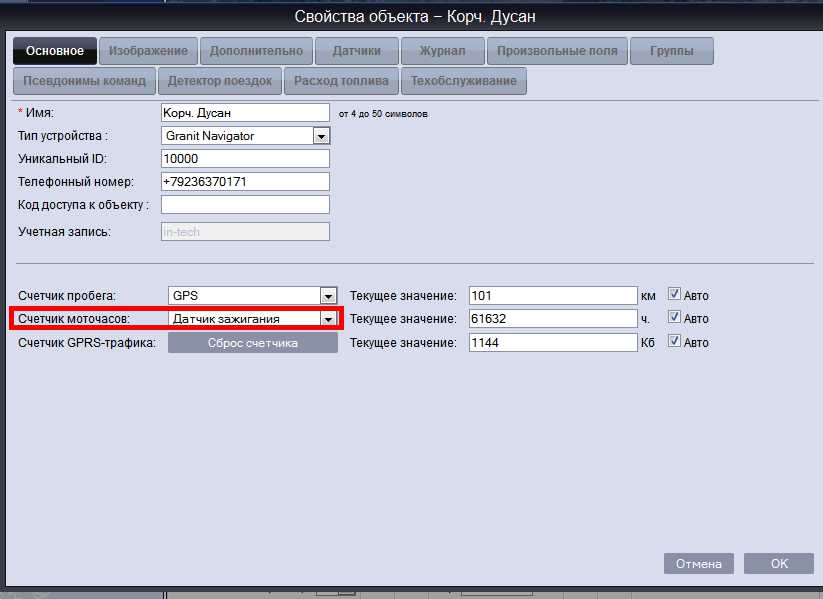The image size is (823, 599).
Task: Click the Сброс счетчика button
Action: 252,343
